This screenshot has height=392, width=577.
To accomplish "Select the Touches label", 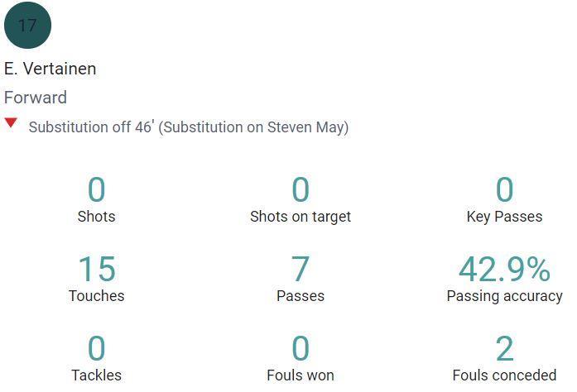I will click(x=96, y=296).
